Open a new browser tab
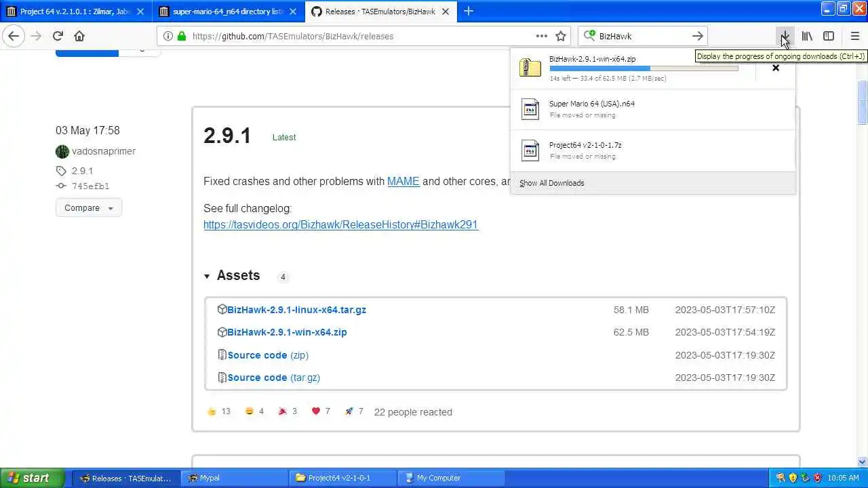The height and width of the screenshot is (488, 868). [468, 11]
